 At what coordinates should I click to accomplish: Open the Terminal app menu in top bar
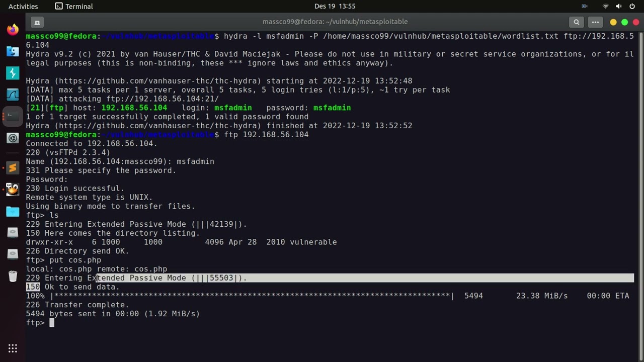74,6
